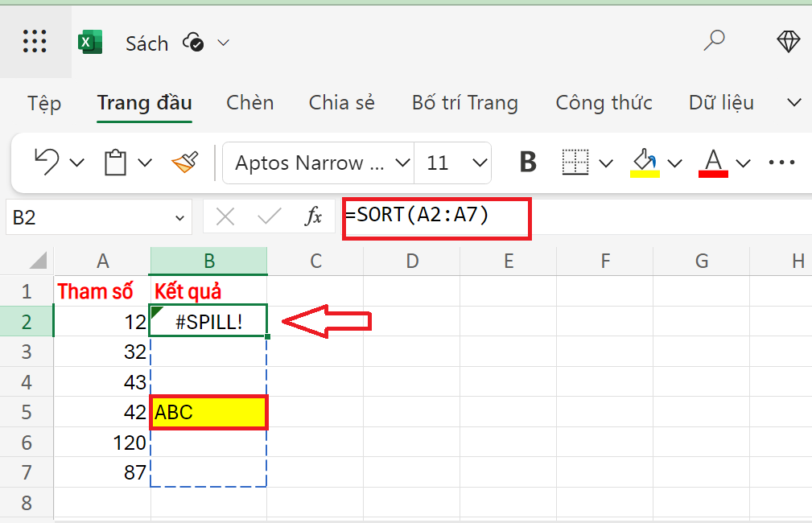Click the Paste clipboard icon
Image resolution: width=812 pixels, height=523 pixels.
point(115,162)
